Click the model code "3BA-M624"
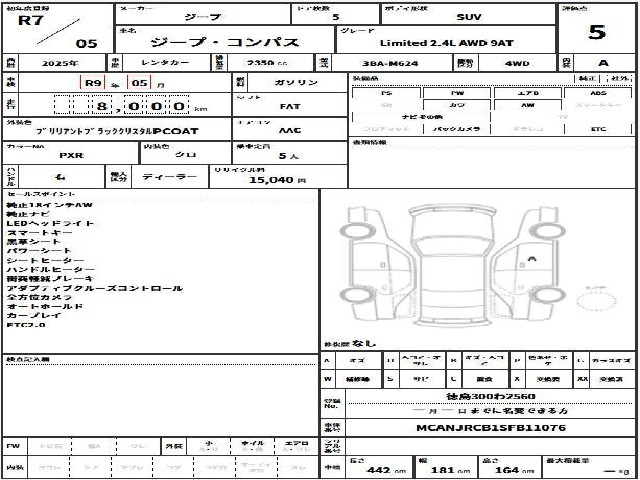 tap(390, 64)
